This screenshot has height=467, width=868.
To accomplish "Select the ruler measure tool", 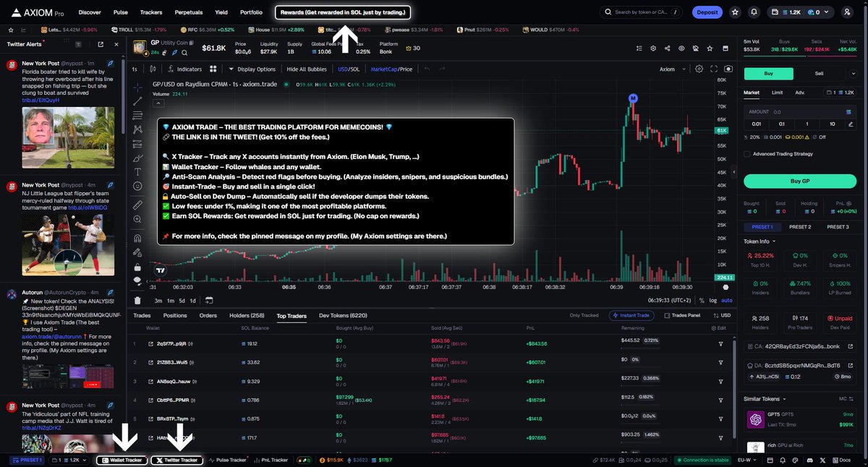I will coord(138,205).
